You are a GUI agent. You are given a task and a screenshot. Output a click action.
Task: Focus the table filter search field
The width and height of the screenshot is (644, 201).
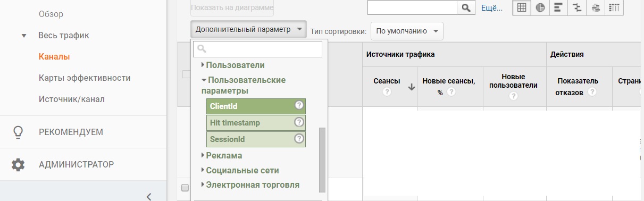pyautogui.click(x=413, y=7)
